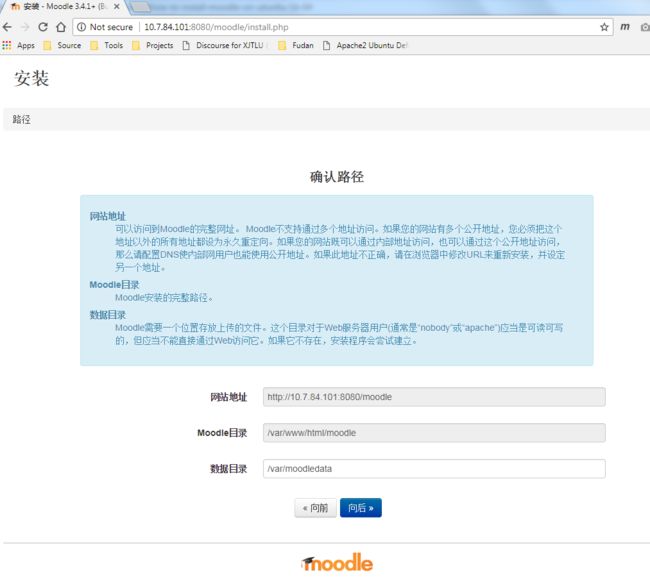
Task: Click the 数据目录 heading in info box
Action: click(x=107, y=315)
